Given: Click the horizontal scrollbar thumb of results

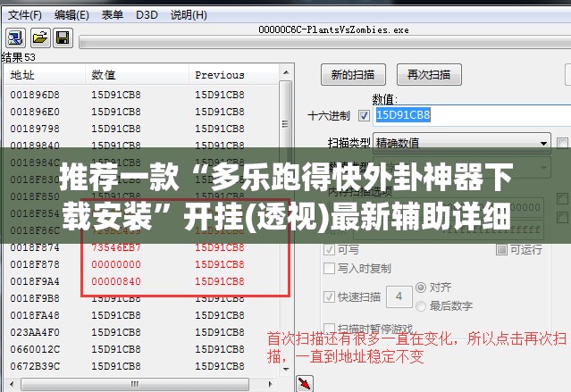Looking at the screenshot, I should coord(135,384).
